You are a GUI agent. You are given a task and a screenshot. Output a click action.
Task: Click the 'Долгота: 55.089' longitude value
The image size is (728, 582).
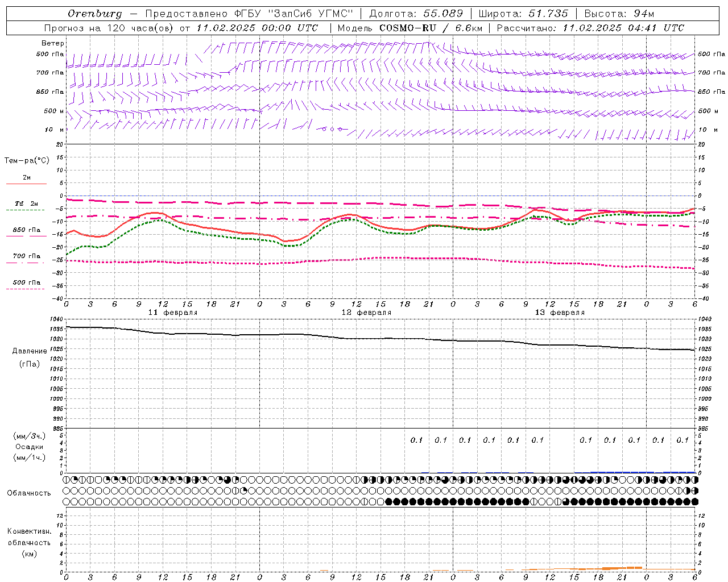tap(416, 14)
